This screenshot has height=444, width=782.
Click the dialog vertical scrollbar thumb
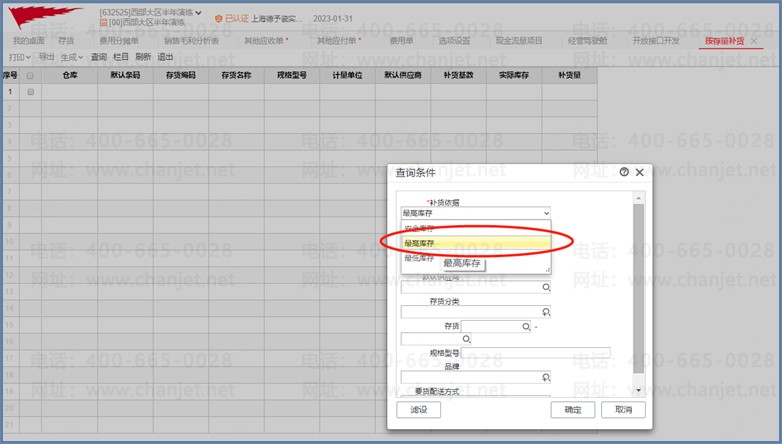[638, 288]
